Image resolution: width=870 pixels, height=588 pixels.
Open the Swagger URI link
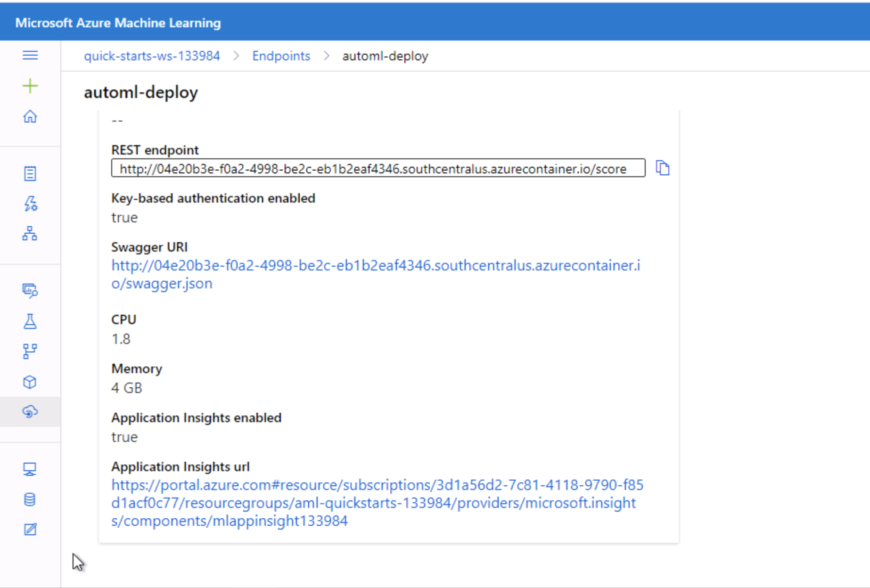pyautogui.click(x=376, y=274)
